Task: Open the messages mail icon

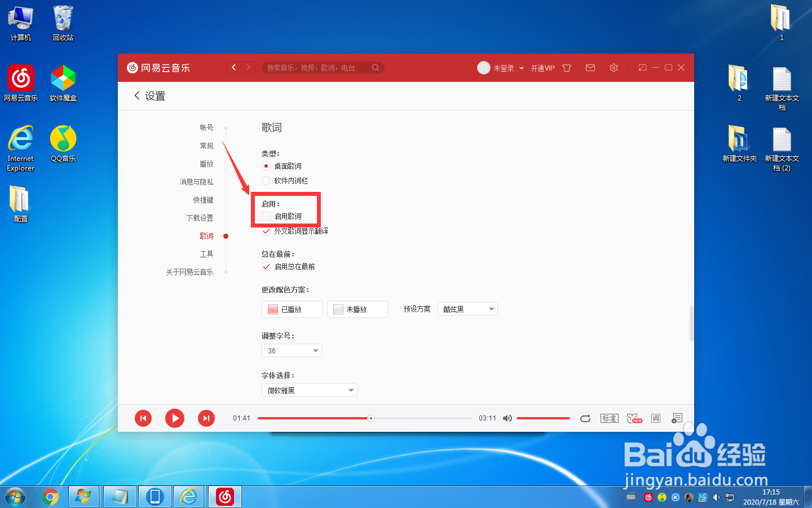Action: pos(590,68)
